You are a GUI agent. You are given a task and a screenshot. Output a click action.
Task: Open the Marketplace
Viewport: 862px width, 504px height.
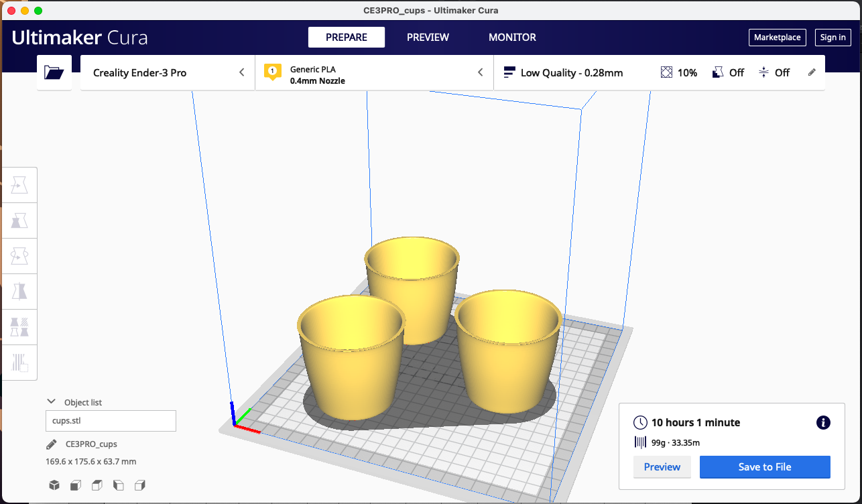point(777,38)
